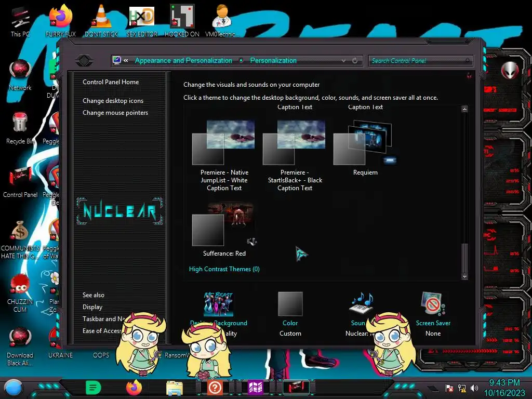
Task: Open the This PC desktop icon
Action: [x=20, y=22]
